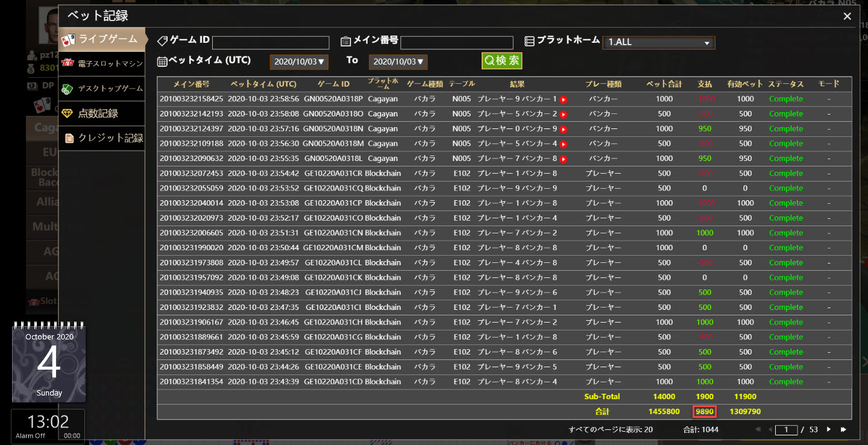Click the プラットホーム server icon
Image resolution: width=868 pixels, height=445 pixels.
click(x=529, y=41)
